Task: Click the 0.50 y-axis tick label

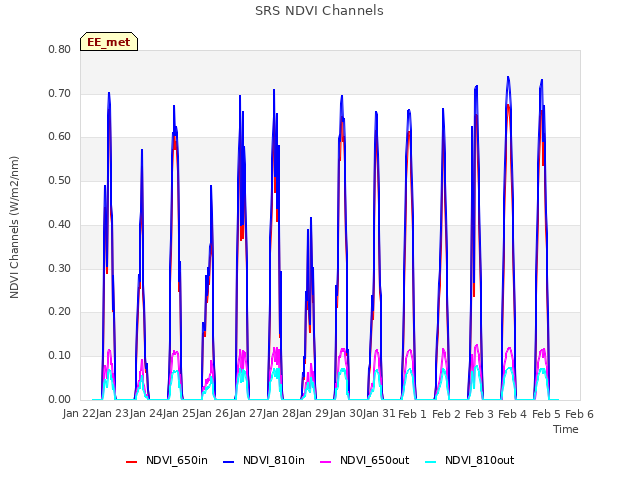Action: point(60,180)
